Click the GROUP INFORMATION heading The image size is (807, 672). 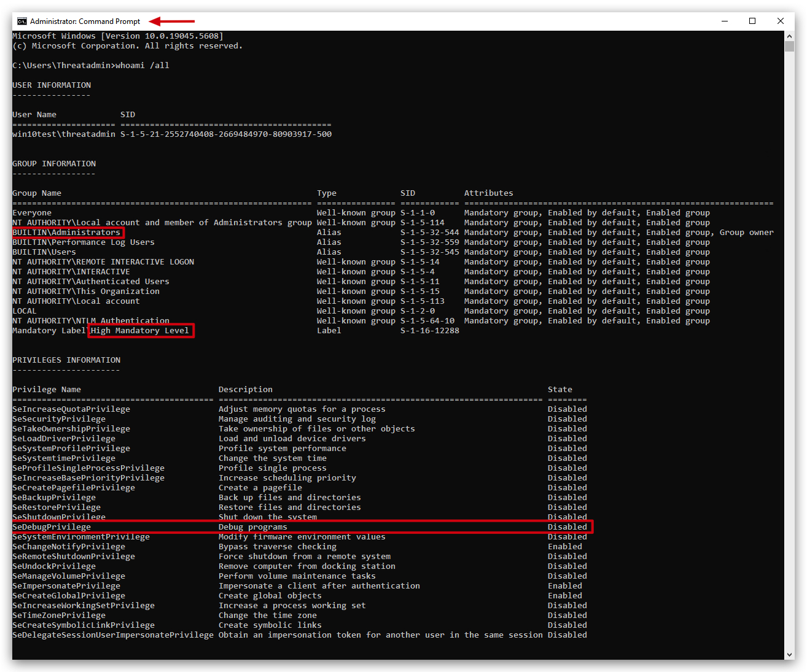[x=54, y=164]
